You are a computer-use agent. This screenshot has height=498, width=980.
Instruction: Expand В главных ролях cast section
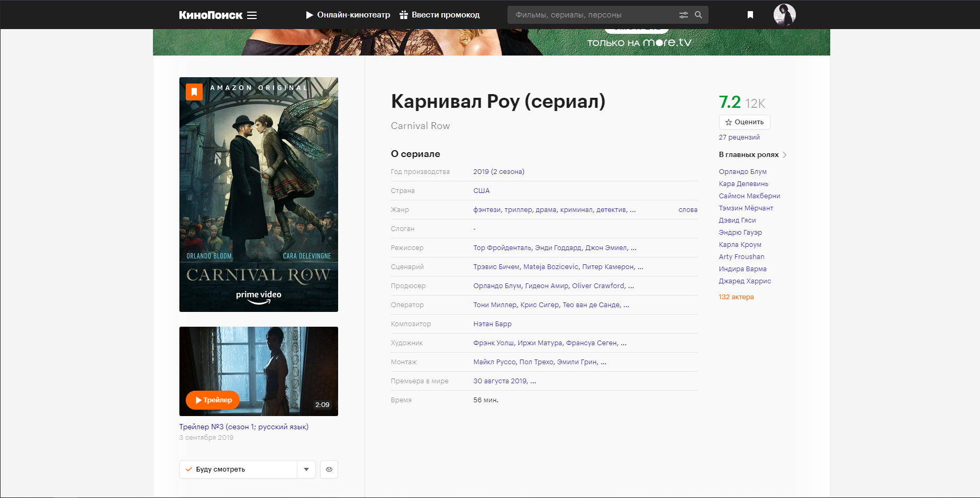click(752, 155)
